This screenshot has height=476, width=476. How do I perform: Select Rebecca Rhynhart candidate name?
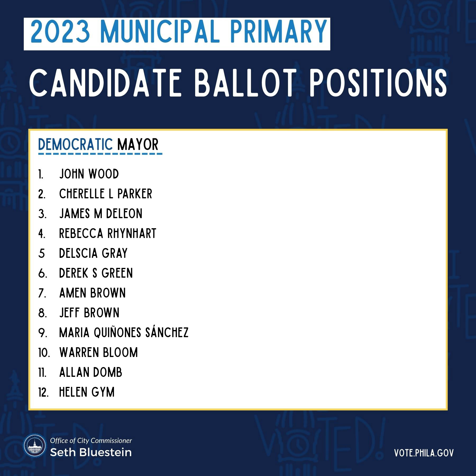(x=108, y=234)
